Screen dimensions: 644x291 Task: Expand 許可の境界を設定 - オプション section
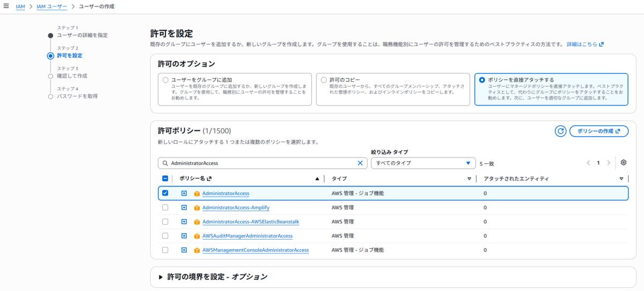[x=213, y=277]
